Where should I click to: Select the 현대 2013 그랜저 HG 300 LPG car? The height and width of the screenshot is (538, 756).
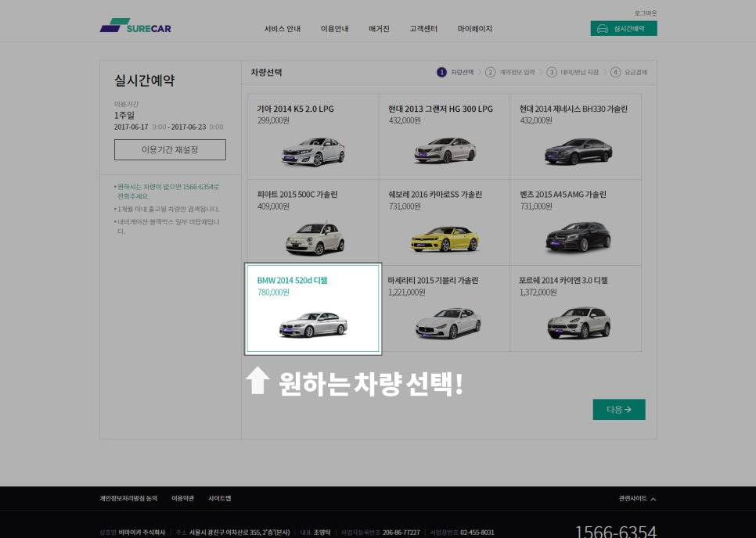pyautogui.click(x=444, y=136)
